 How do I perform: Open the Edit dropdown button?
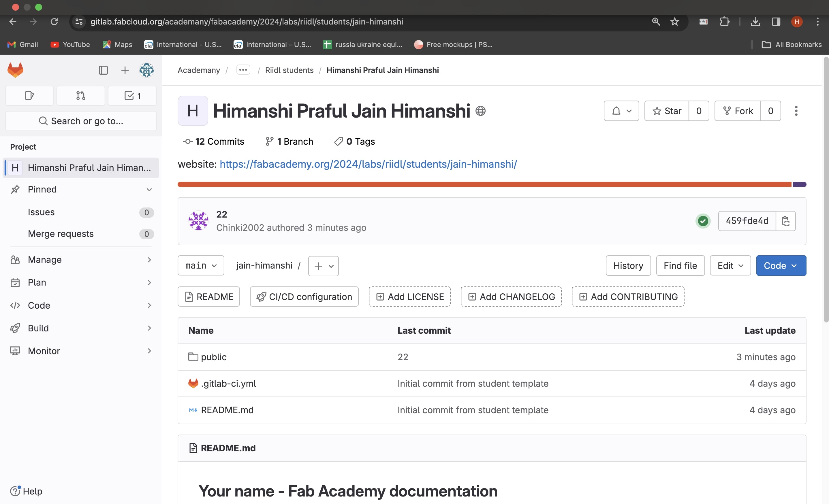[x=730, y=266]
